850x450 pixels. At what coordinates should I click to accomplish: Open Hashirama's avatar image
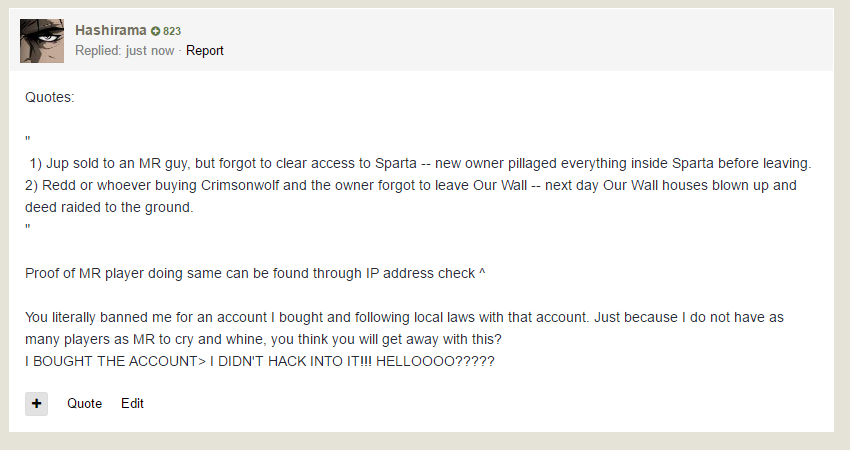42,41
